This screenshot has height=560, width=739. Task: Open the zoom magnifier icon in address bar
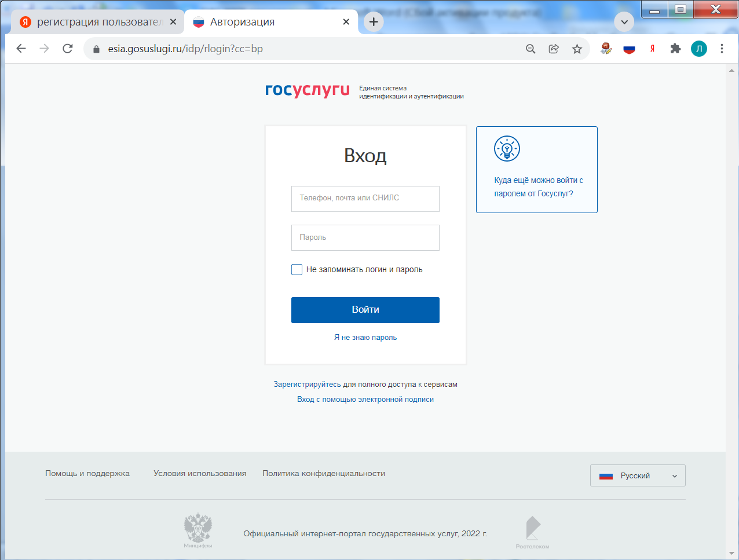tap(531, 49)
